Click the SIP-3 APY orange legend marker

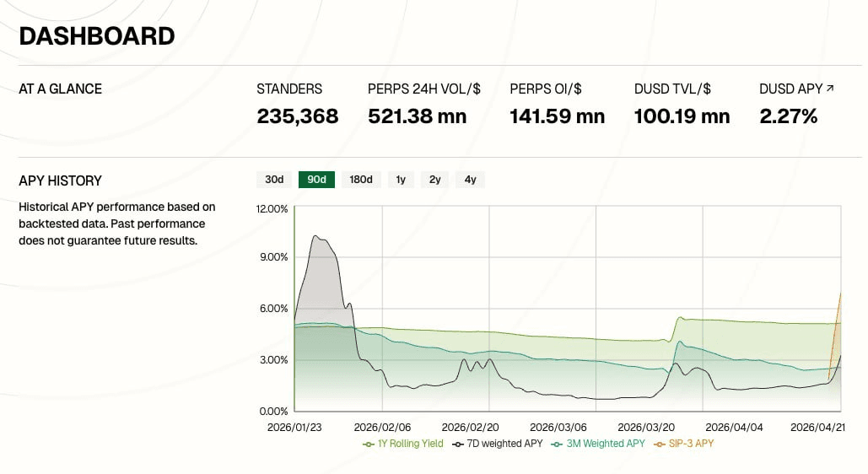pos(660,444)
